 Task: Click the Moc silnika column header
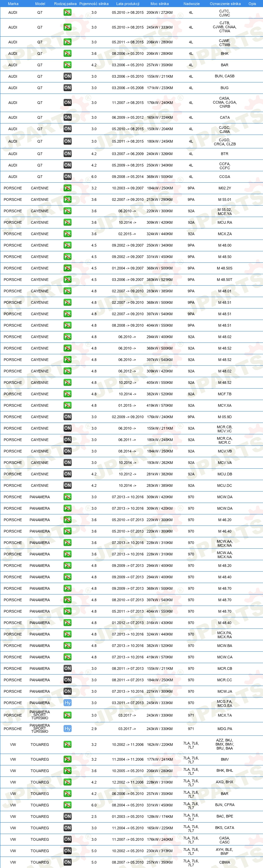click(x=160, y=4)
